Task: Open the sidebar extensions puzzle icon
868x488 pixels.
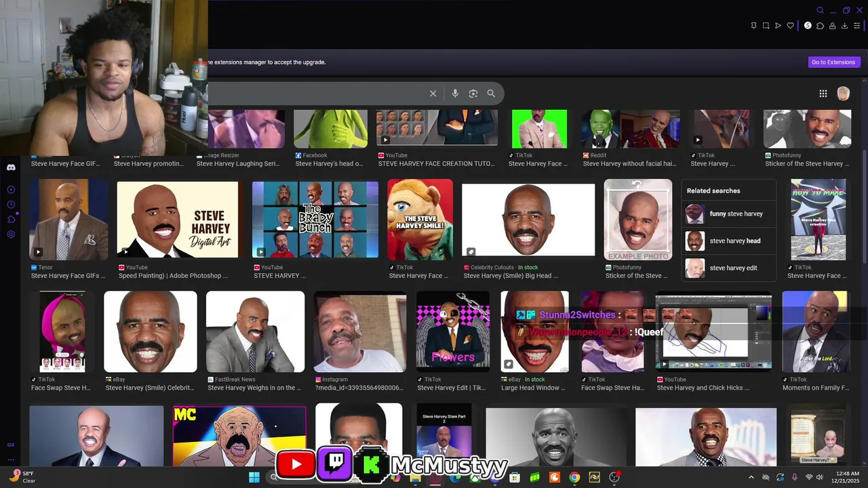Action: click(x=11, y=220)
